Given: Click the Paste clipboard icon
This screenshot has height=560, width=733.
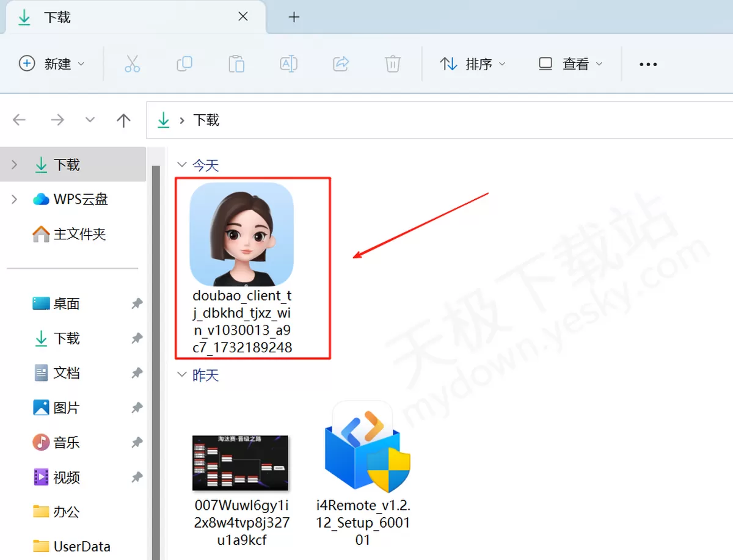Looking at the screenshot, I should (x=236, y=64).
